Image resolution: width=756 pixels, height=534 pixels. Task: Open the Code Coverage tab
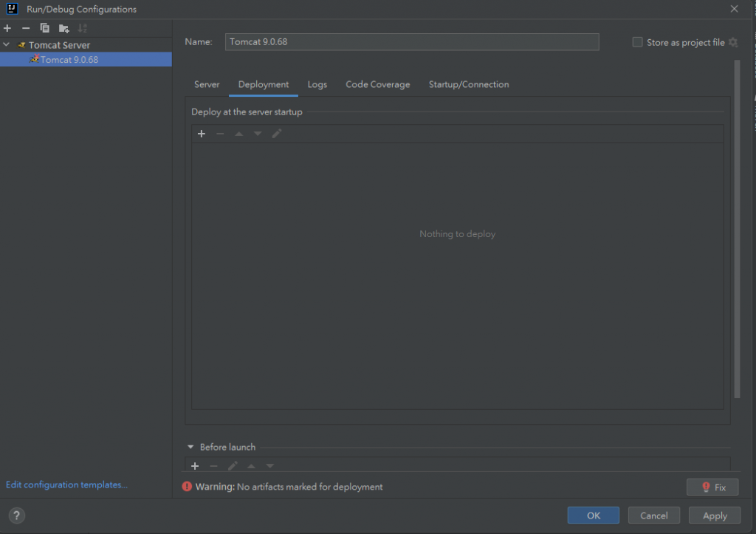(x=378, y=84)
